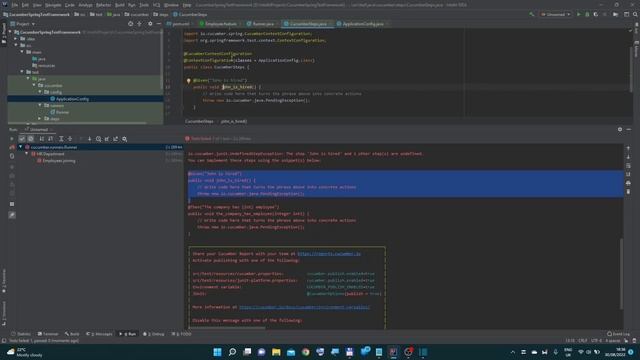Click the Run with Coverage icon
640x360 pixels.
click(596, 14)
